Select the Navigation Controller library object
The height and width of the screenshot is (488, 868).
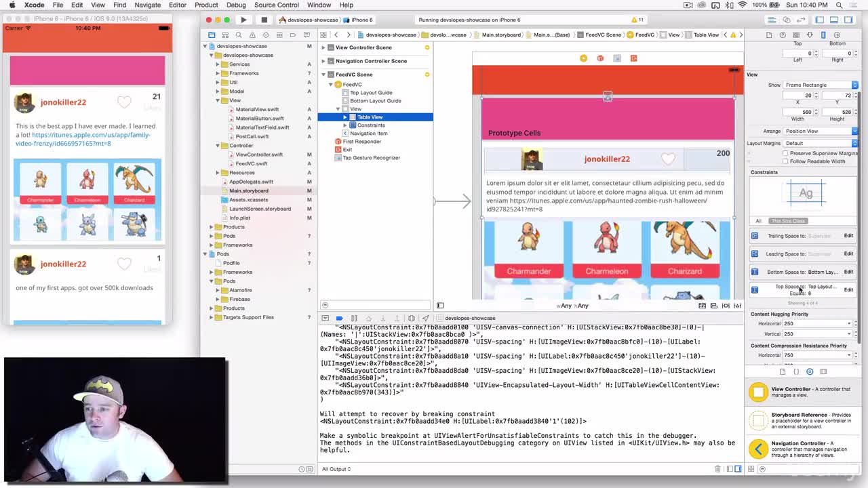(803, 449)
